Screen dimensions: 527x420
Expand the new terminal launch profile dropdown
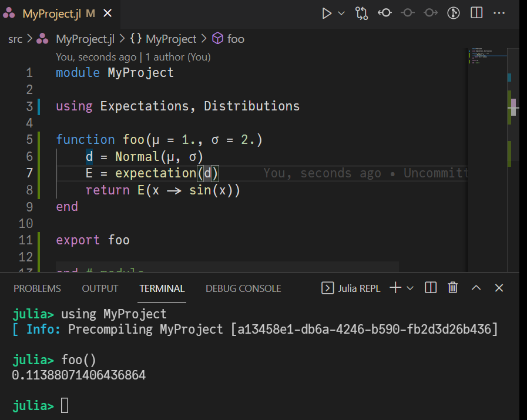pyautogui.click(x=410, y=288)
